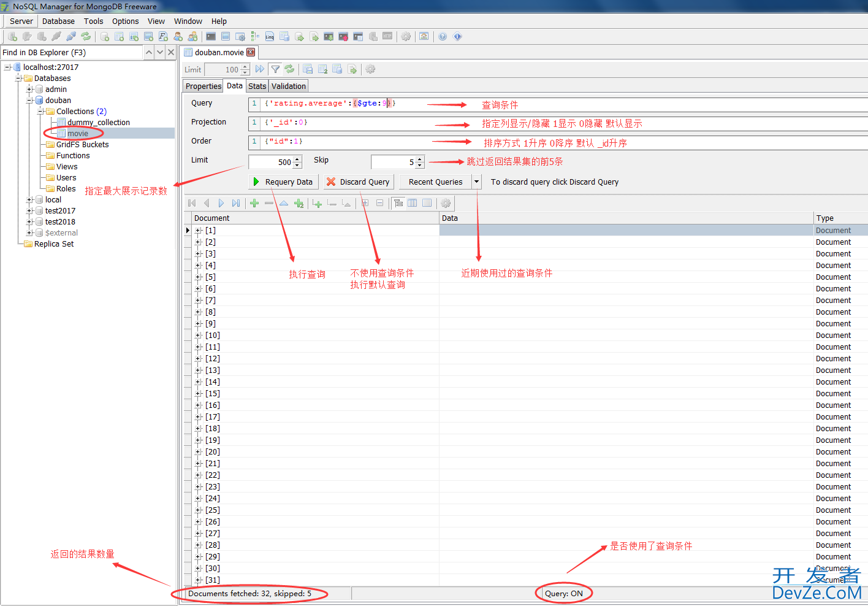868x606 pixels.
Task: Switch to tree view mode
Action: click(398, 203)
